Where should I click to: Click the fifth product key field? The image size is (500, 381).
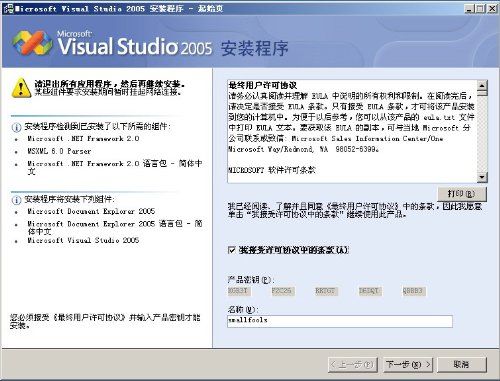pos(413,291)
